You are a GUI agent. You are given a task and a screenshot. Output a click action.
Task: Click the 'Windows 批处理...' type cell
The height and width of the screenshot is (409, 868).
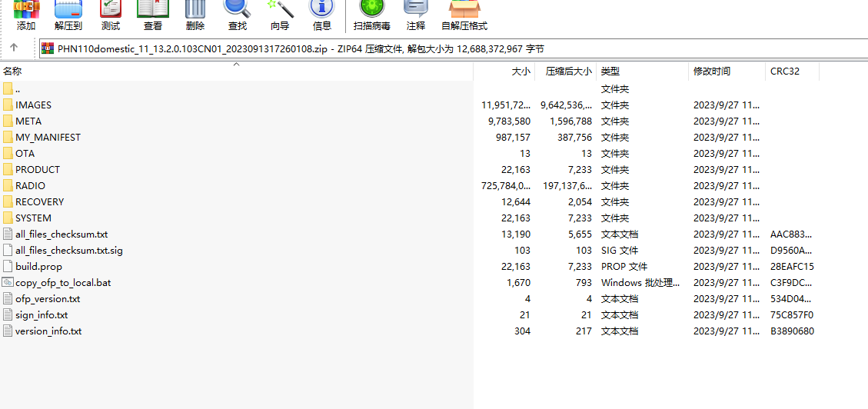(x=640, y=283)
